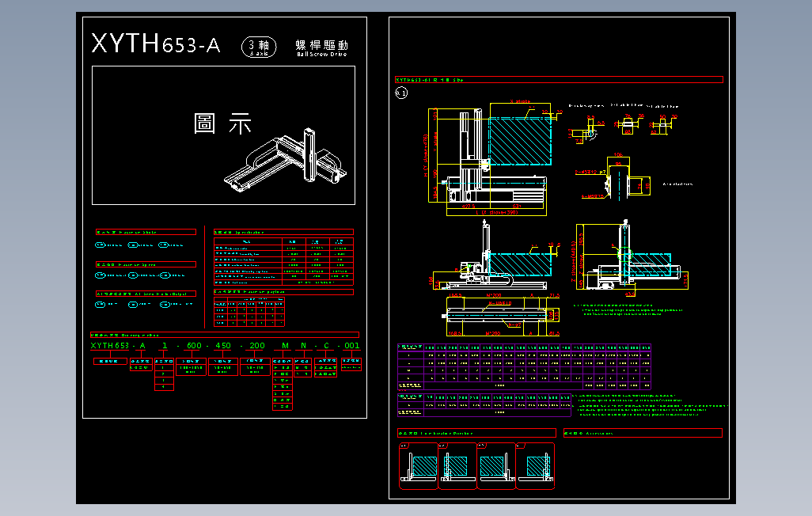
Task: Select the 427.5 dimension value
Action: click(469, 207)
